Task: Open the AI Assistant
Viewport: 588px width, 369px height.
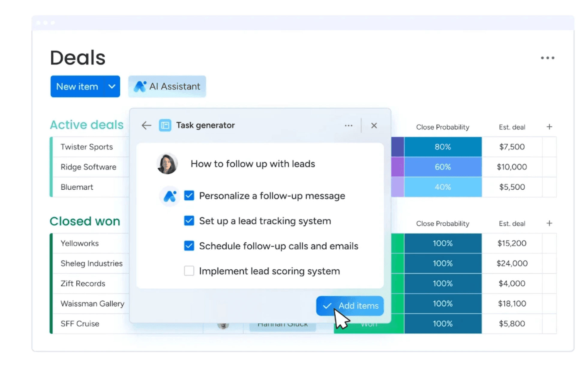Action: pyautogui.click(x=167, y=87)
